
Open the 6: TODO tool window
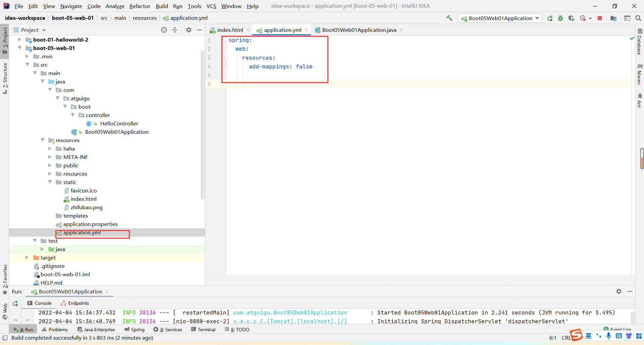[237, 330]
